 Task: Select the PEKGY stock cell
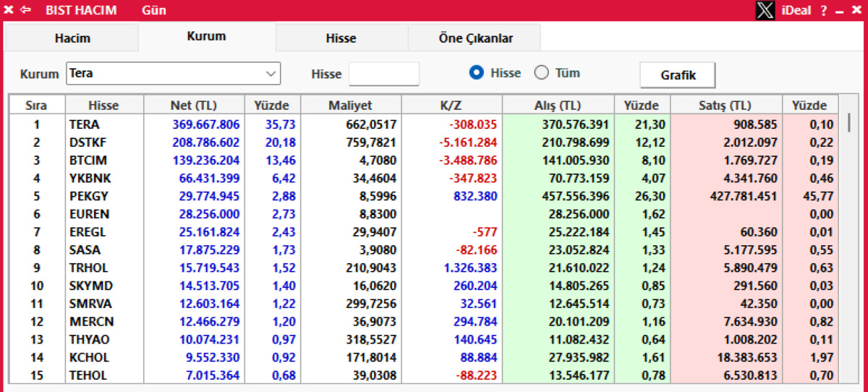tap(103, 196)
